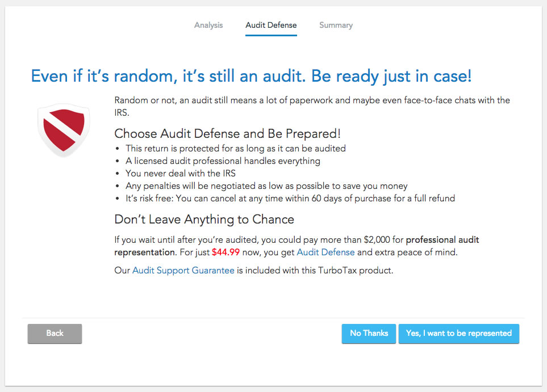Viewport: 547px width, 392px height.
Task: Click the You never deal with the IRS bullet
Action: tap(181, 174)
